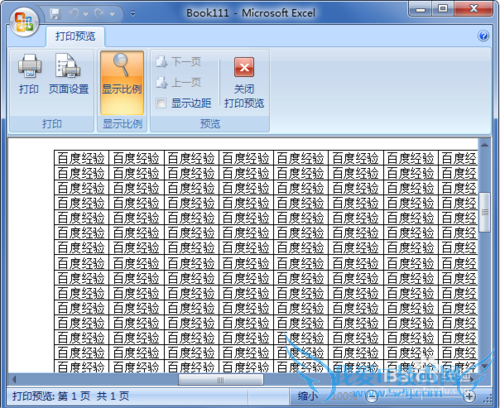This screenshot has width=500, height=408.
Task: Click the Undo icon in quick access toolbar
Action: pos(74,14)
